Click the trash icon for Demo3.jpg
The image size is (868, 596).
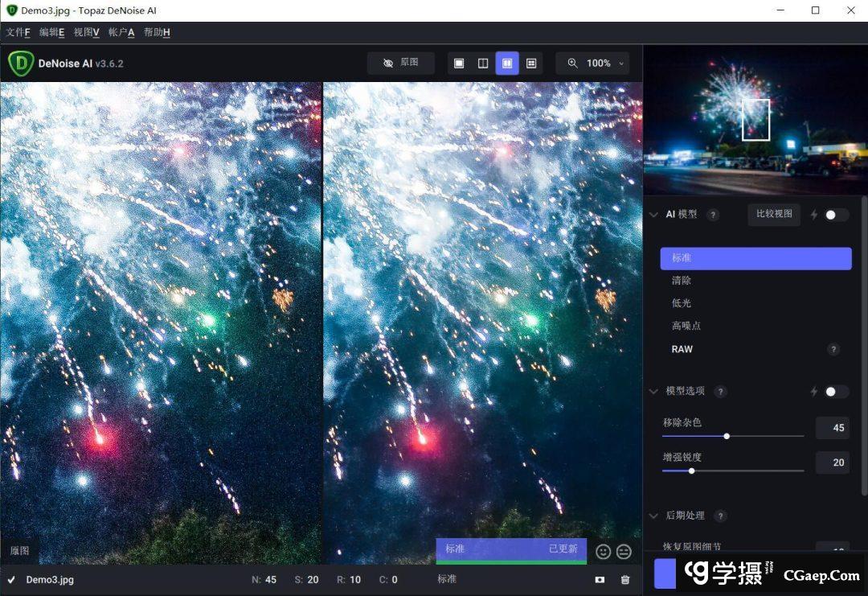pos(625,580)
